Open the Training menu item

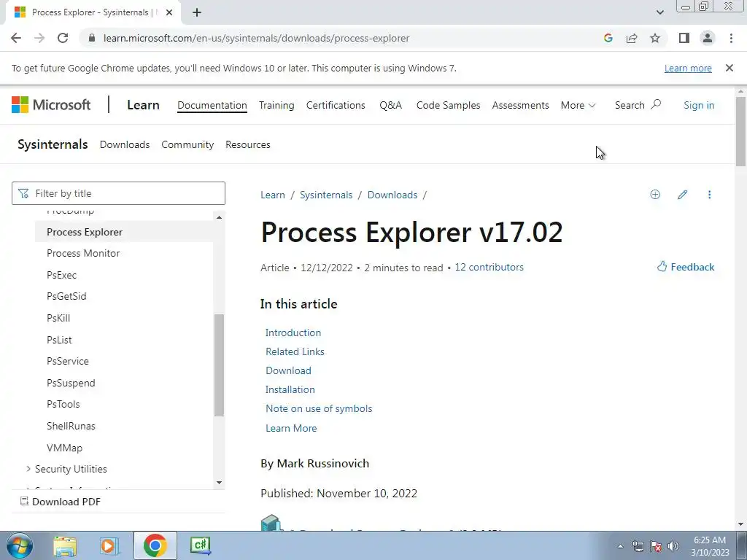point(276,105)
